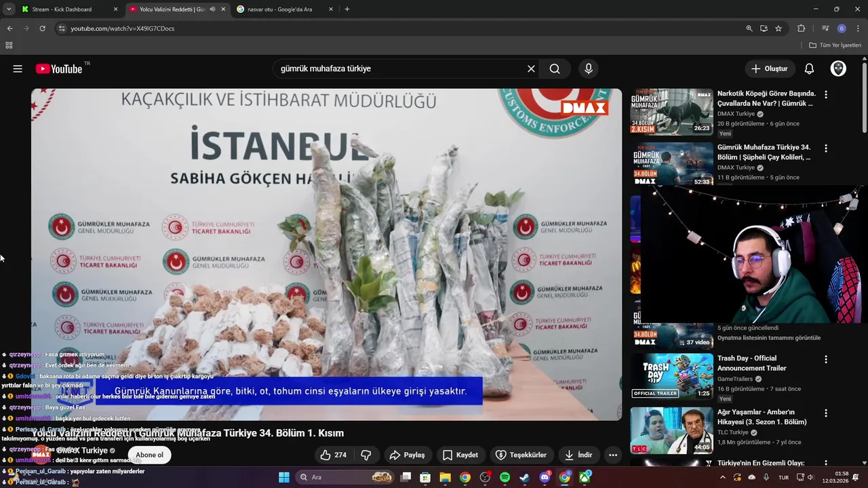Click the Windows taskbar search box
868x488 pixels.
tap(345, 477)
